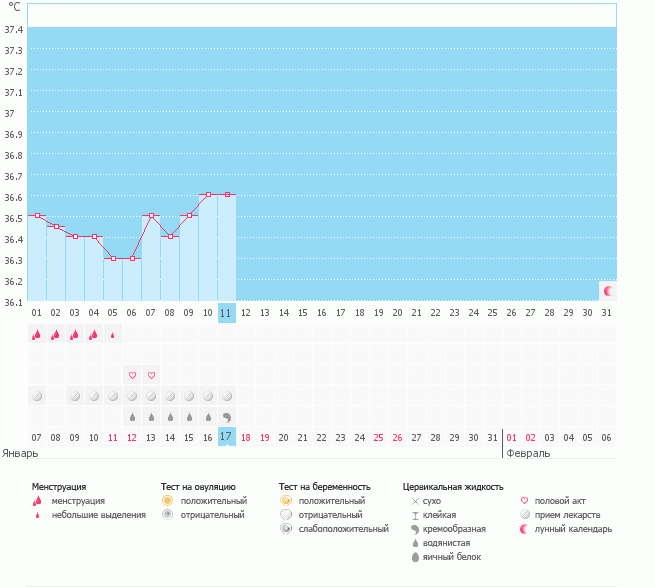
Task: Click the medication pill icon on day 01
Action: click(37, 396)
